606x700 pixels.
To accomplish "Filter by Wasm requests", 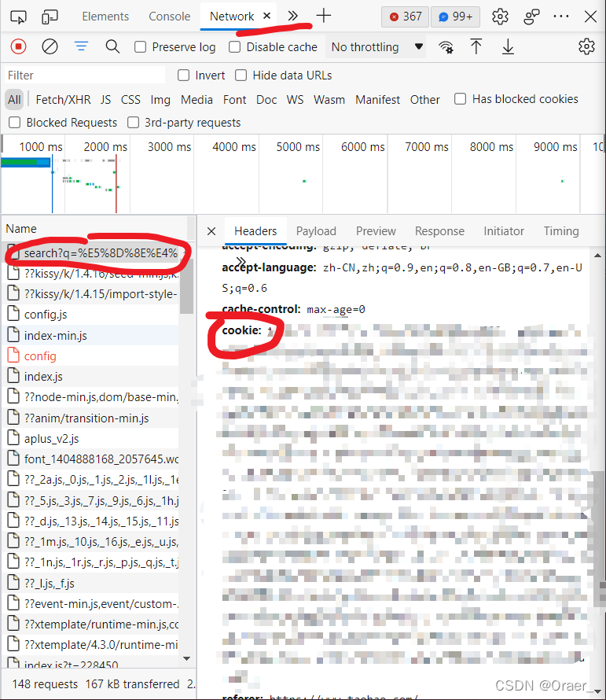I will pyautogui.click(x=329, y=99).
